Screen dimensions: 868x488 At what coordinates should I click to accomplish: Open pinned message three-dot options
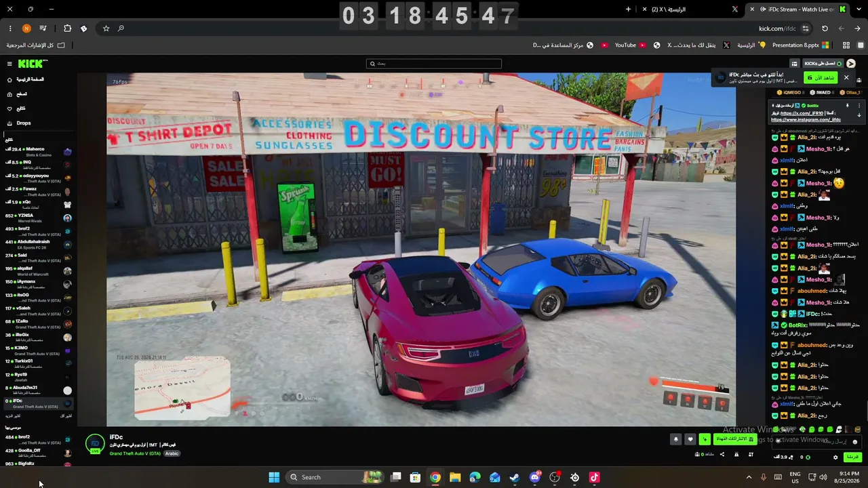pos(859,106)
